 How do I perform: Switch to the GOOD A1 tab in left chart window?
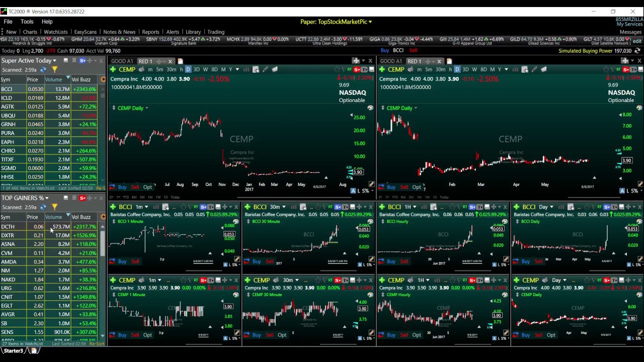point(122,61)
